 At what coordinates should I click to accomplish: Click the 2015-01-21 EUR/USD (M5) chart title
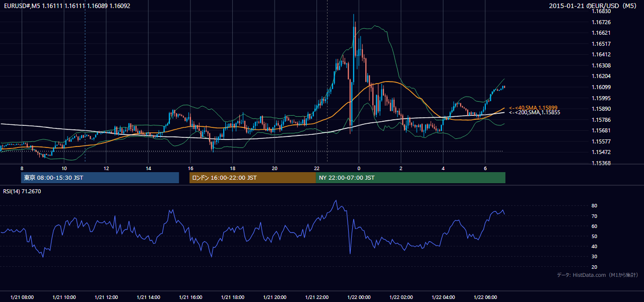point(594,6)
